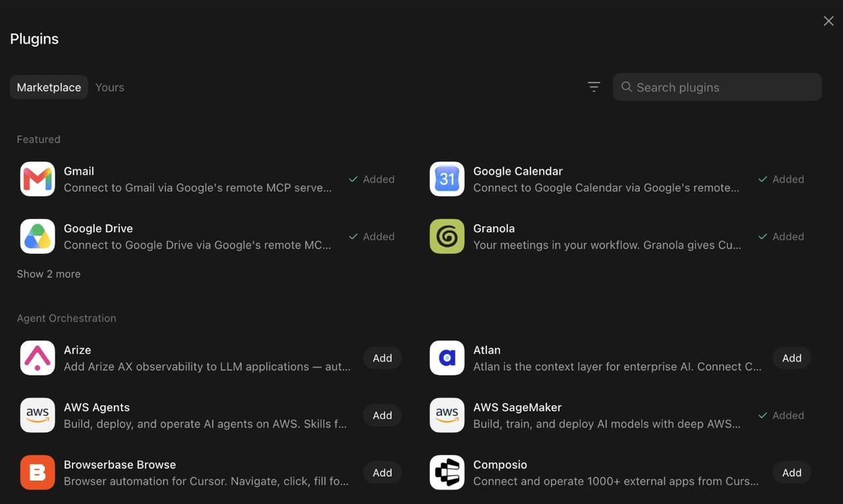Click the Browserbase Browse plugin icon
Viewport: 843px width, 504px height.
coord(38,472)
